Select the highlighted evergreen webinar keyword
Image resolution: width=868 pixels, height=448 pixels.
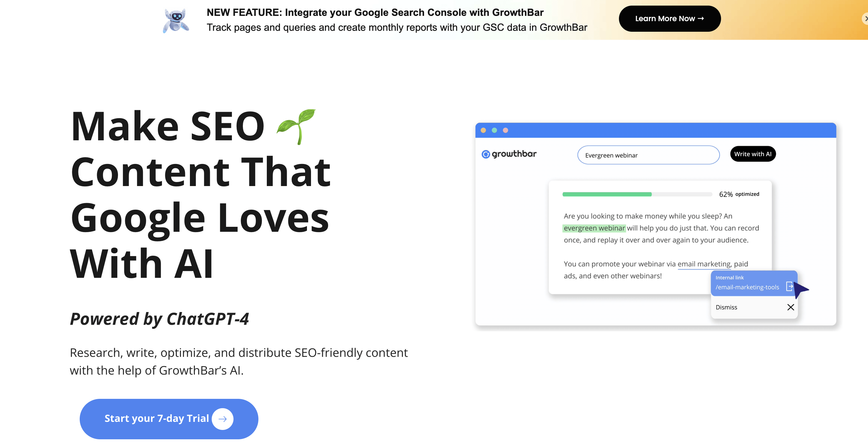[x=595, y=227]
